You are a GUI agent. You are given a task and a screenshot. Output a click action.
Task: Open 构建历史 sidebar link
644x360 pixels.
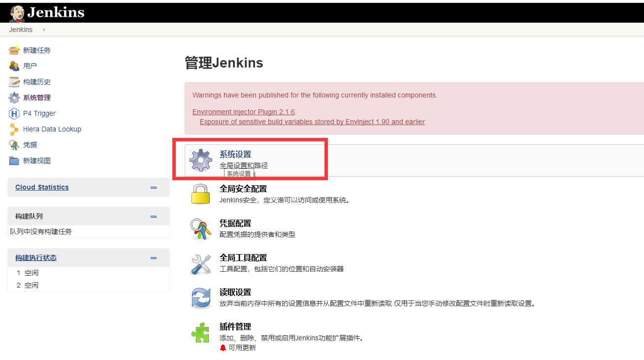tap(37, 82)
